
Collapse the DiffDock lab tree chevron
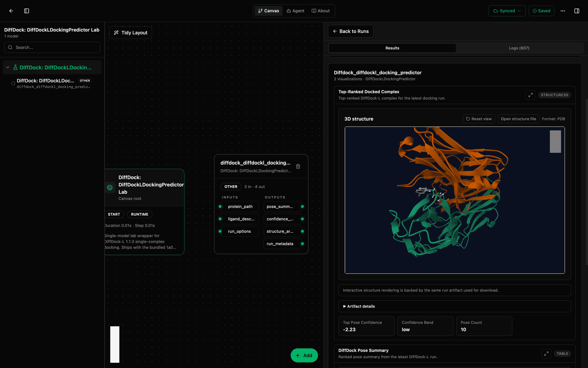pyautogui.click(x=8, y=67)
